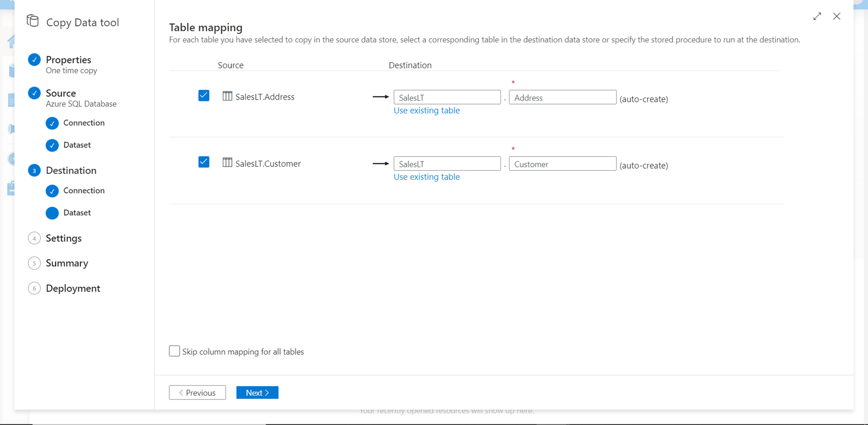Open the Settings step in the wizard
Image resolution: width=868 pixels, height=425 pixels.
click(63, 239)
